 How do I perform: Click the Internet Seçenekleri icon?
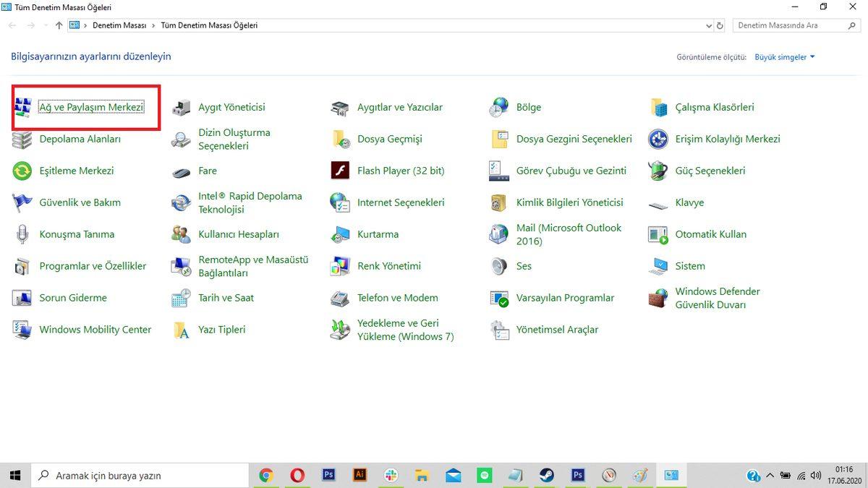340,203
